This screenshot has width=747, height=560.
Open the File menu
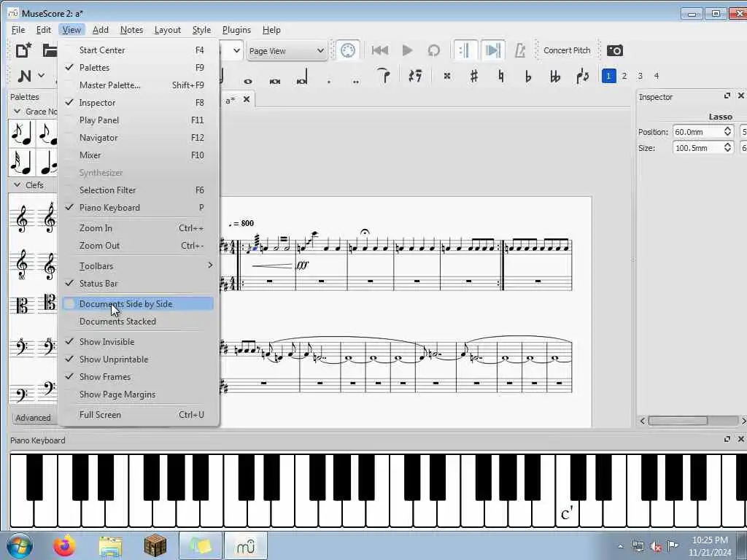(18, 29)
